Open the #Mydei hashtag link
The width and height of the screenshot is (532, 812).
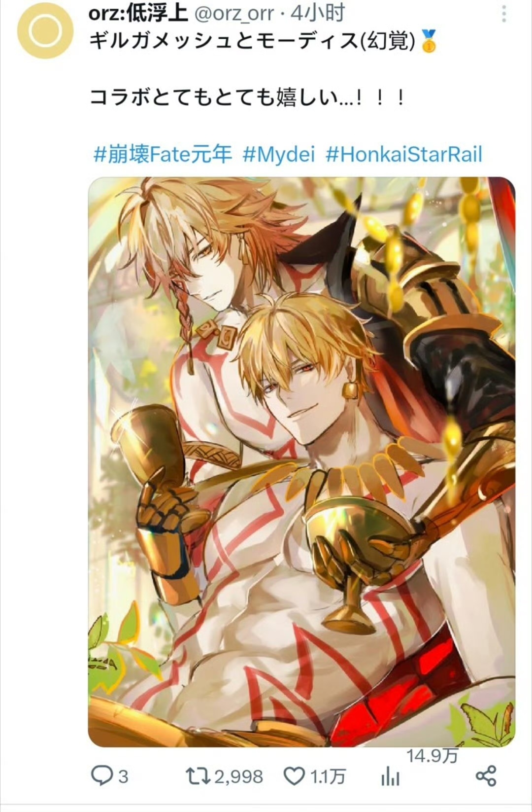click(278, 154)
